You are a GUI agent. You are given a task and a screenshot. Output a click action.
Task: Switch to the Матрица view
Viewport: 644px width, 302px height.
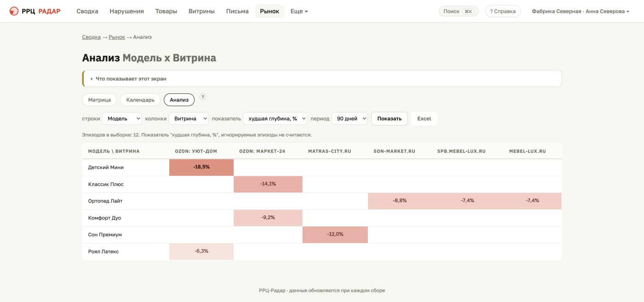click(x=99, y=100)
